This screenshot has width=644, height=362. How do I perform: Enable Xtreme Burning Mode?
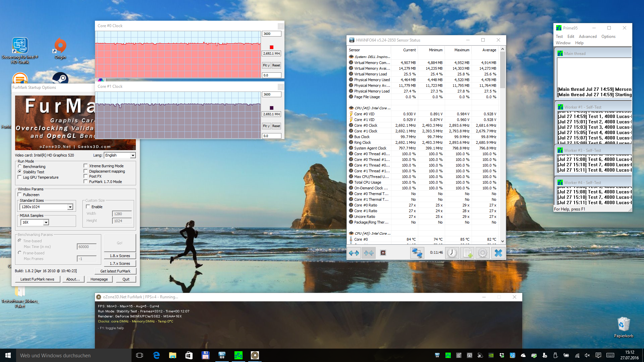(x=104, y=166)
